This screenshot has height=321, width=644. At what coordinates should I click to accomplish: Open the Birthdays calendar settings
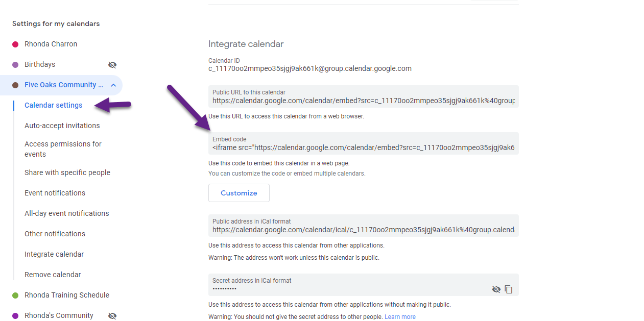coord(40,65)
